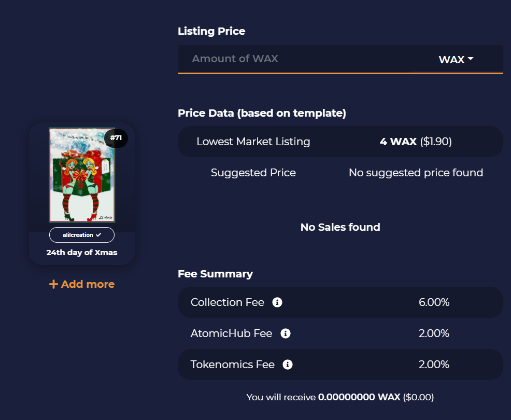The height and width of the screenshot is (420, 511).
Task: Click the No suggested price found text
Action: [416, 173]
